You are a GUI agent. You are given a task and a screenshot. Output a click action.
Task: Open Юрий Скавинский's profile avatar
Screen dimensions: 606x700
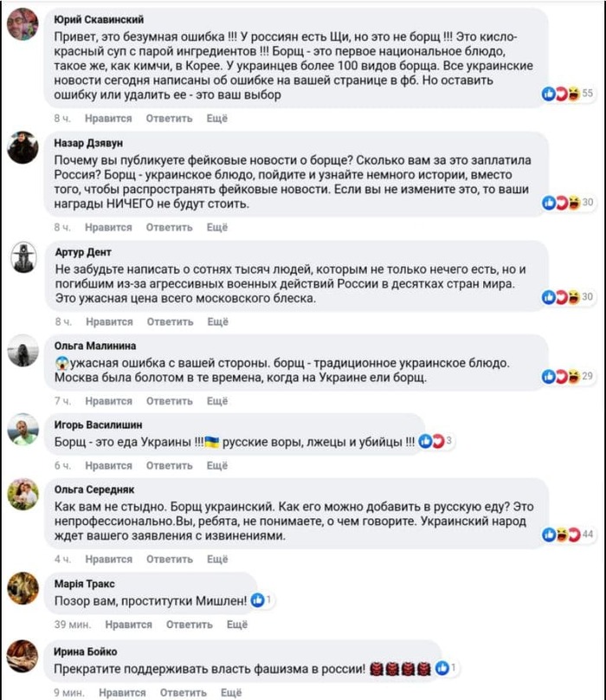[23, 27]
